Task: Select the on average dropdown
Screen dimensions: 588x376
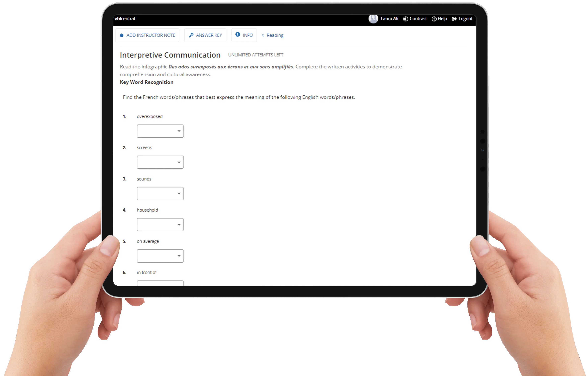Action: pos(160,256)
